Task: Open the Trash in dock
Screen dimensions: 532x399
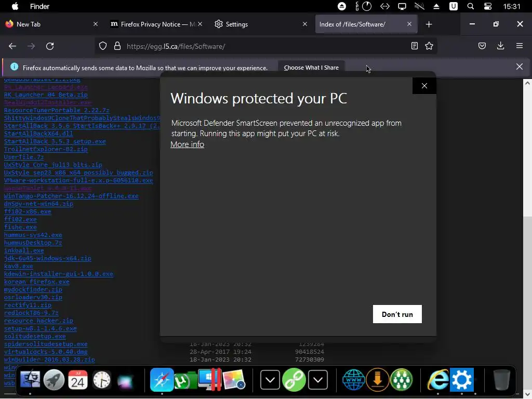Action: click(501, 380)
